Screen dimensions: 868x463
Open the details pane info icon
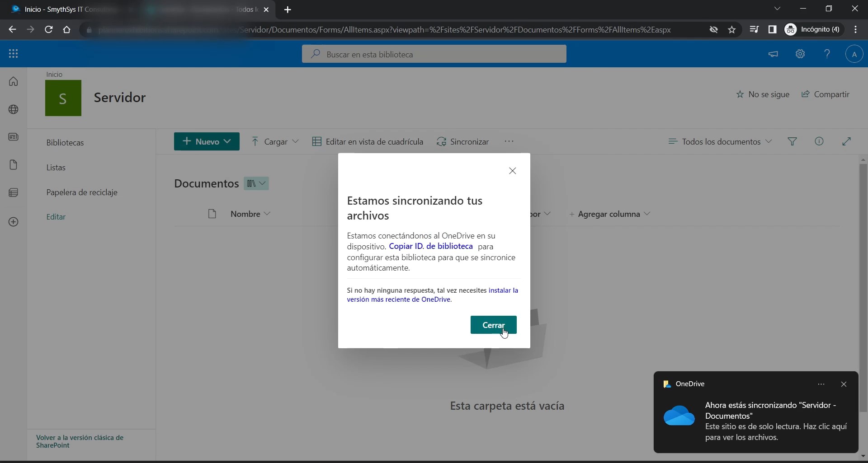pos(819,141)
